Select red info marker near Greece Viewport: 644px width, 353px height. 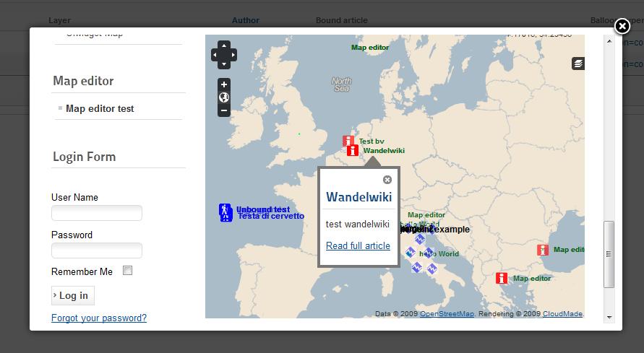pyautogui.click(x=502, y=278)
